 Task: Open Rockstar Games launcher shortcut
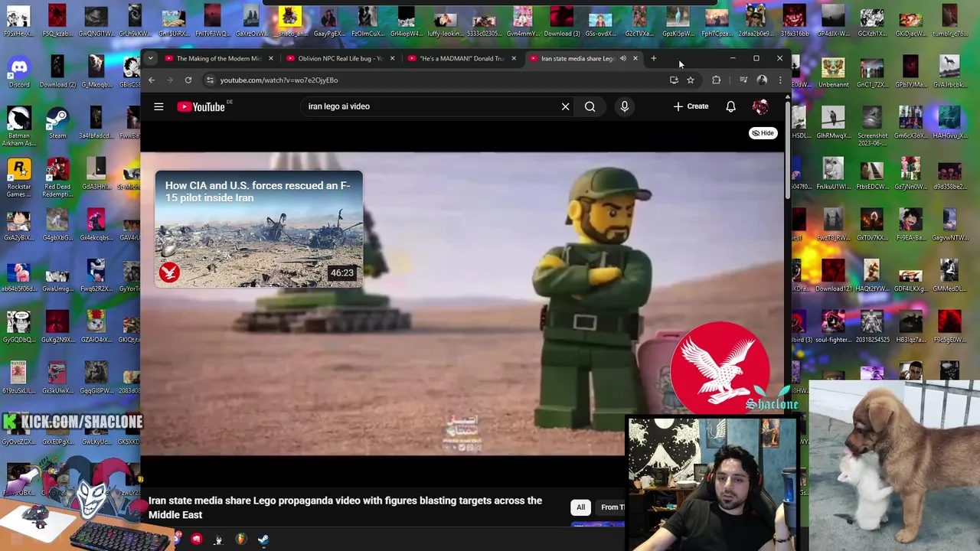coord(19,178)
